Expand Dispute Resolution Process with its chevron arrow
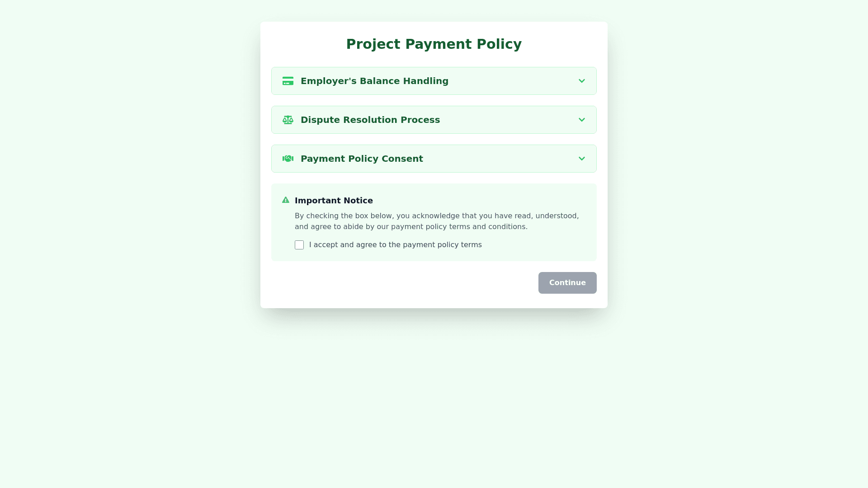 click(582, 120)
